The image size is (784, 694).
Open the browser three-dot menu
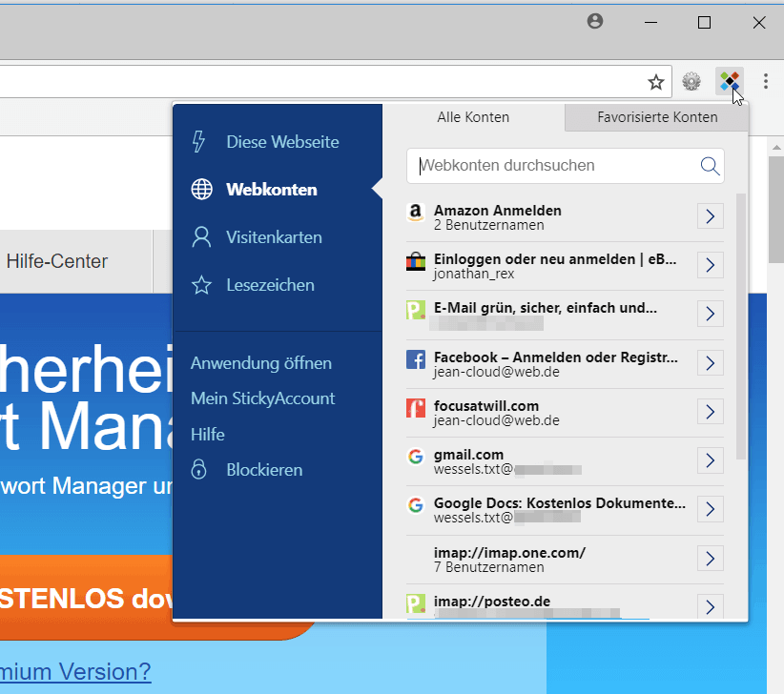(766, 81)
